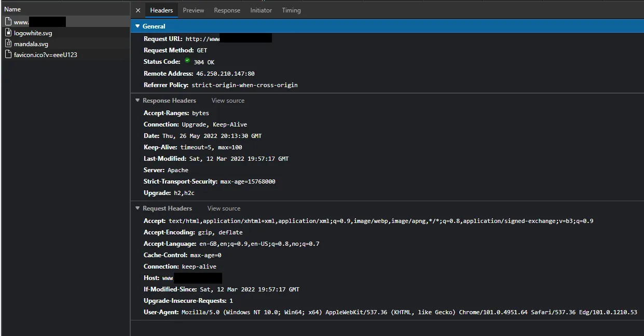Click the www document file icon
Image resolution: width=644 pixels, height=336 pixels.
click(8, 22)
